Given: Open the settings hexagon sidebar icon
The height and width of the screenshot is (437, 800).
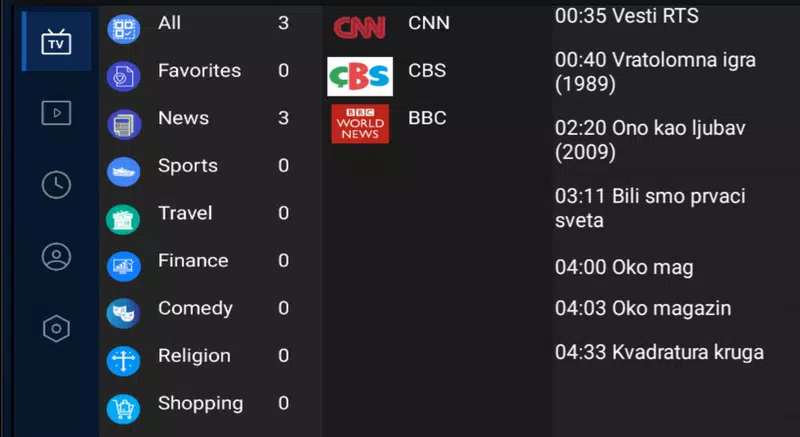Looking at the screenshot, I should coord(56,328).
